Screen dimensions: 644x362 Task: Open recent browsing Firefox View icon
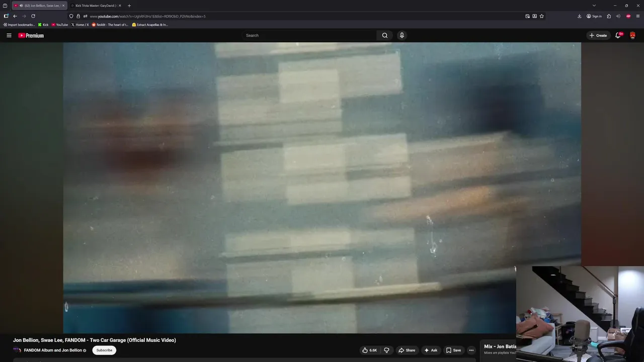(5, 6)
